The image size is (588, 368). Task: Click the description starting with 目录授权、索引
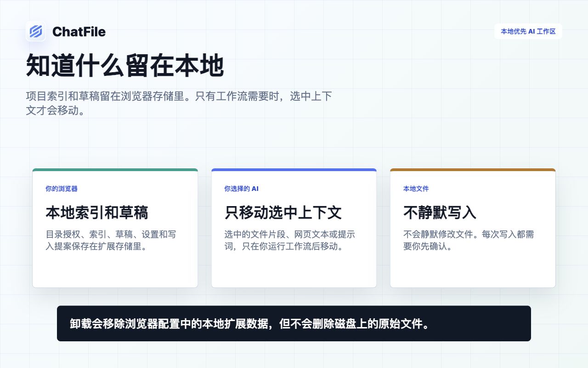111,240
